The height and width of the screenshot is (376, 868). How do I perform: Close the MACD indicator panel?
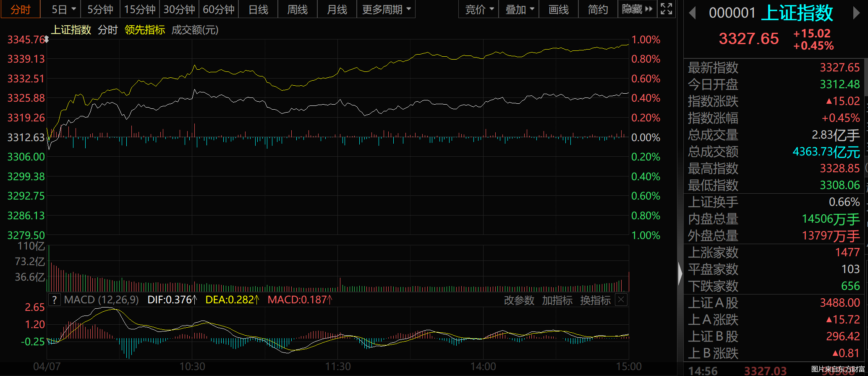pyautogui.click(x=621, y=300)
